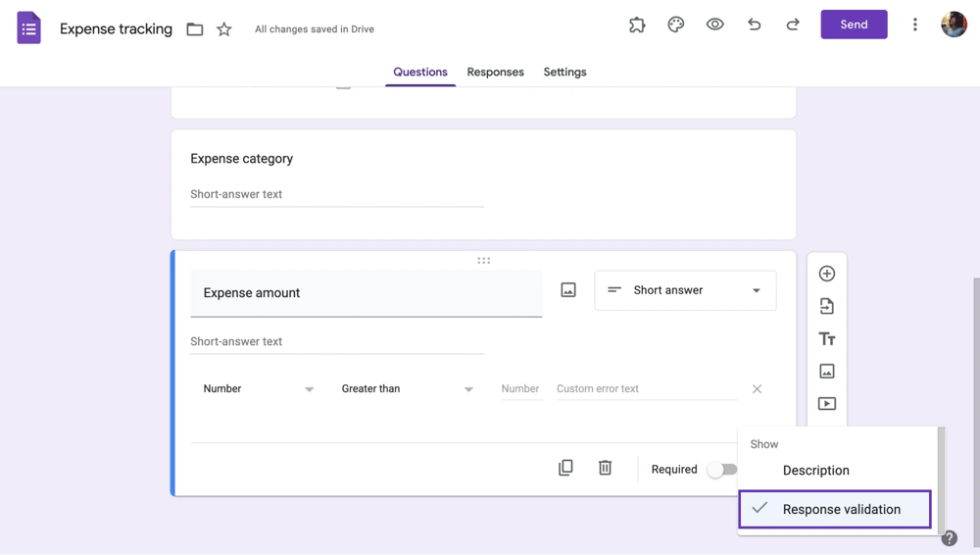
Task: Switch to the Responses tab
Action: (x=495, y=73)
